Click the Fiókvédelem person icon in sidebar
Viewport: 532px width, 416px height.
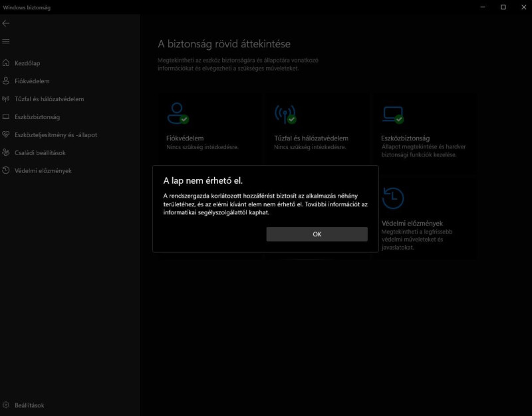(x=6, y=81)
